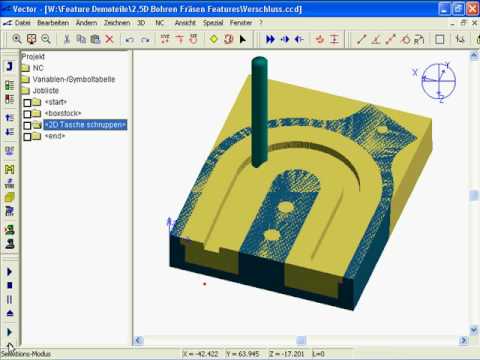This screenshot has height=360, width=480.
Task: Cut selection with the scissors icon
Action: tap(67, 39)
